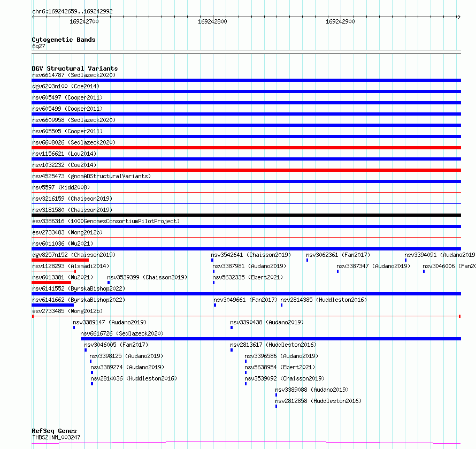476x449 pixels.
Task: Click variant dgv8257n152 (Chaisson2019) label
Action: pyautogui.click(x=74, y=255)
